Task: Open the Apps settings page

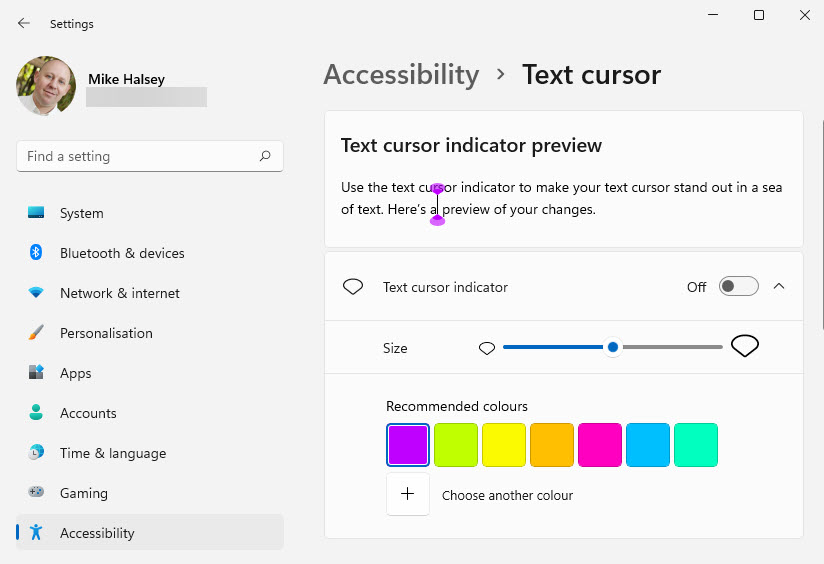Action: (75, 373)
